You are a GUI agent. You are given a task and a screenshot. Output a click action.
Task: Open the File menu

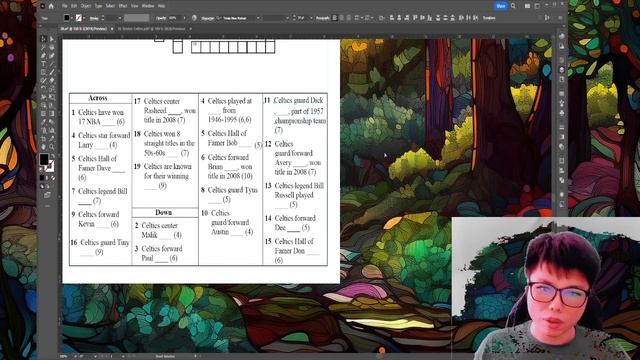[x=65, y=6]
